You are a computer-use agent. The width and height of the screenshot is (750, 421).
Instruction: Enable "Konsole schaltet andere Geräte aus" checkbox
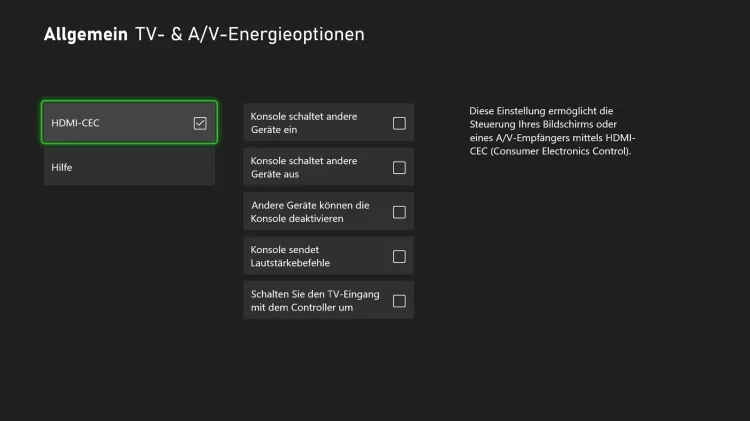[x=399, y=167]
